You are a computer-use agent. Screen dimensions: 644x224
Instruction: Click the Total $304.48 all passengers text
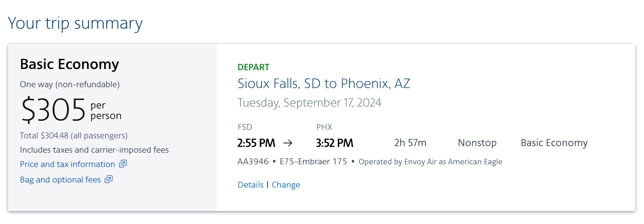[74, 136]
